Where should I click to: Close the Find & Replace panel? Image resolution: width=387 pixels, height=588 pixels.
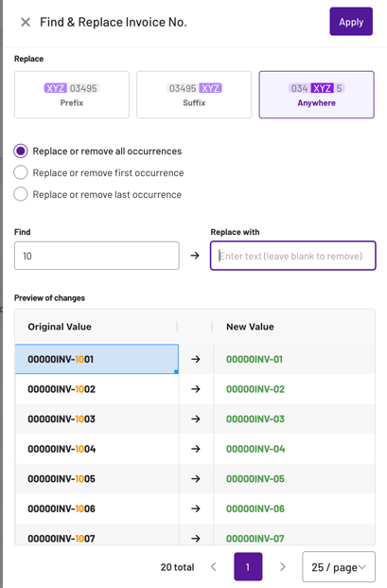coord(26,22)
